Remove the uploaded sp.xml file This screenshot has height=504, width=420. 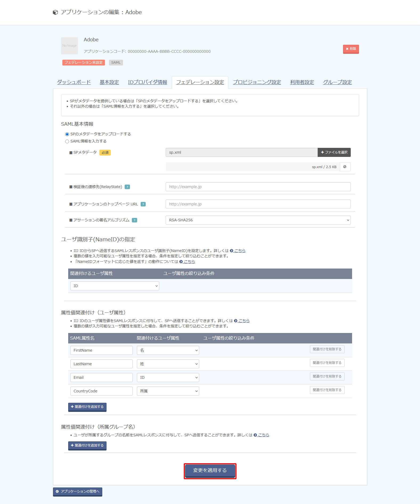[345, 167]
